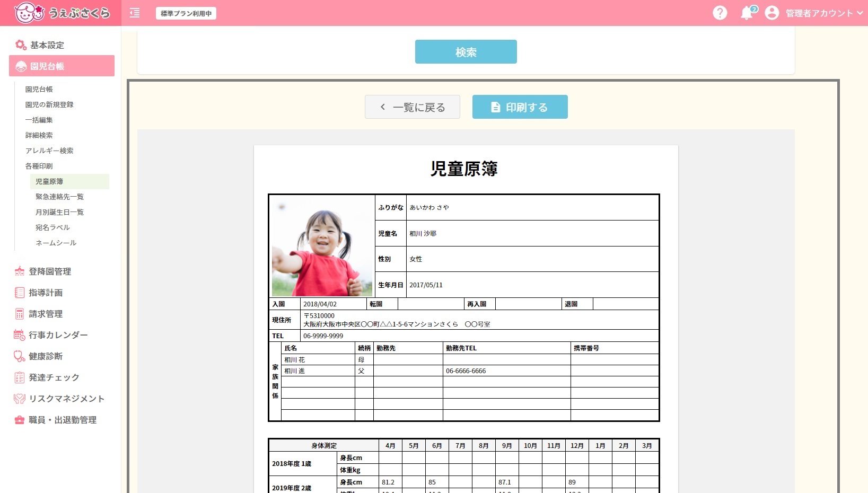Screen dimensions: 868x493
Task: Open ネームシール printing
Action: point(56,243)
